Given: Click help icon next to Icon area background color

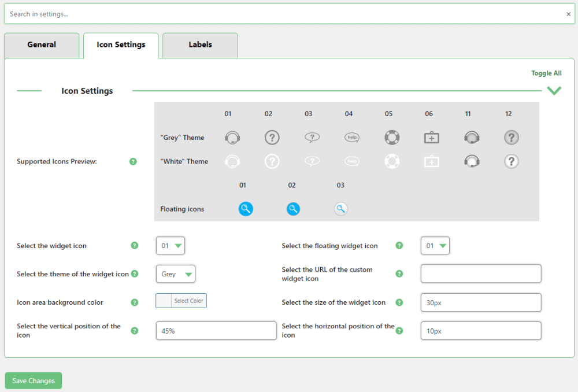Looking at the screenshot, I should [x=135, y=302].
